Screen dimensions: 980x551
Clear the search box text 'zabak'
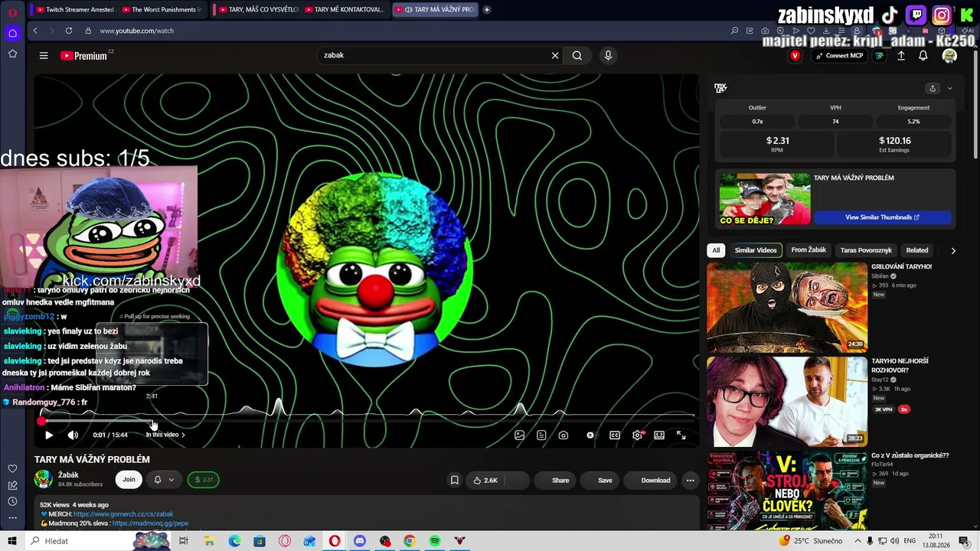[555, 55]
